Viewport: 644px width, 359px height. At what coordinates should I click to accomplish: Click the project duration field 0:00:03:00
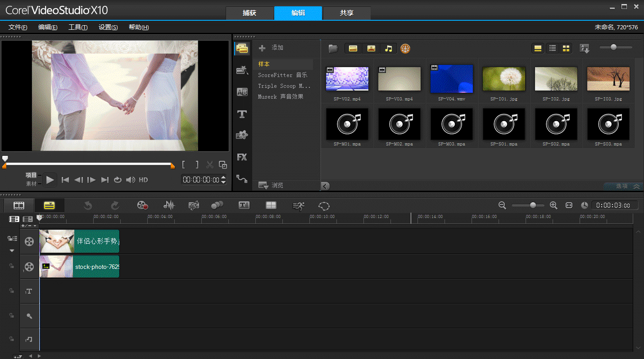coord(615,205)
